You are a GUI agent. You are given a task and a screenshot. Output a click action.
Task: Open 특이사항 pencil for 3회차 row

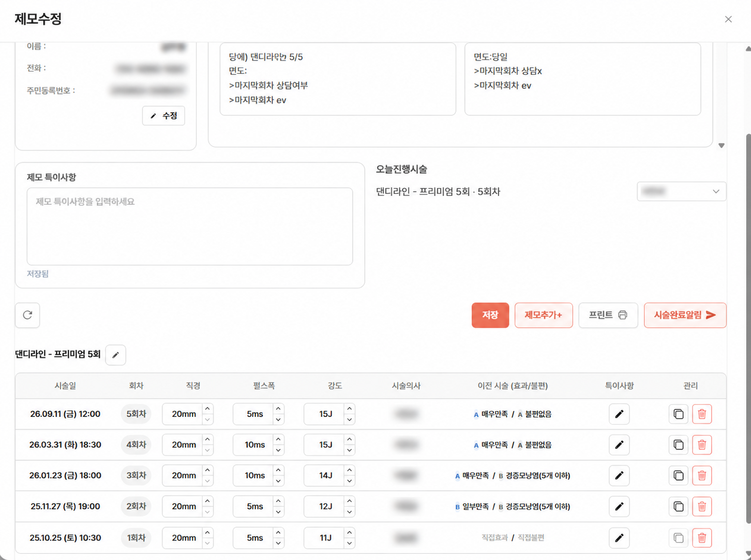[619, 475]
